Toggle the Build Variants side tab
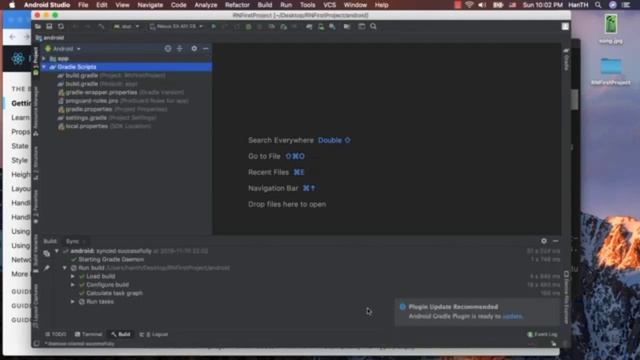Viewport: 640px width, 360px height. coord(36,253)
